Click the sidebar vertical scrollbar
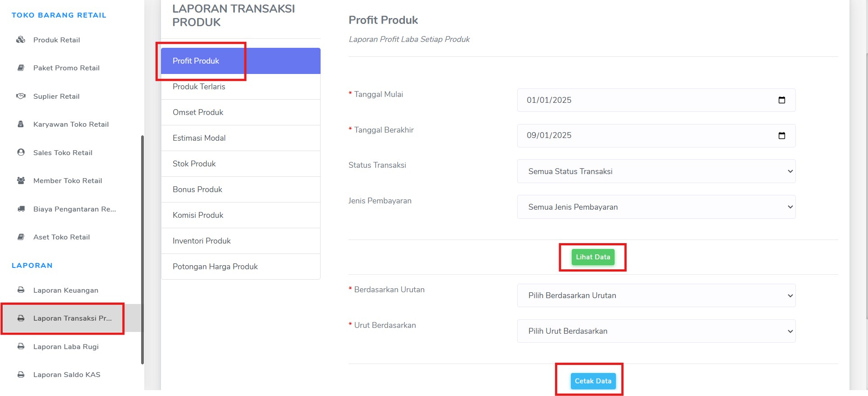This screenshot has height=396, width=868. [x=142, y=248]
